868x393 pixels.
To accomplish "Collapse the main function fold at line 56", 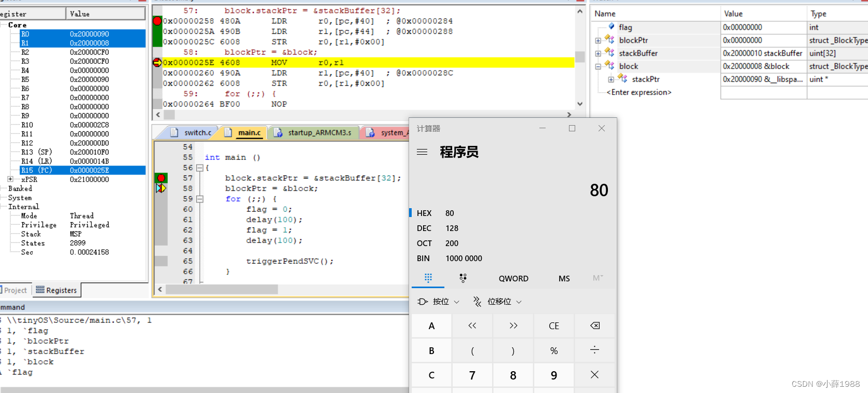I will [199, 168].
